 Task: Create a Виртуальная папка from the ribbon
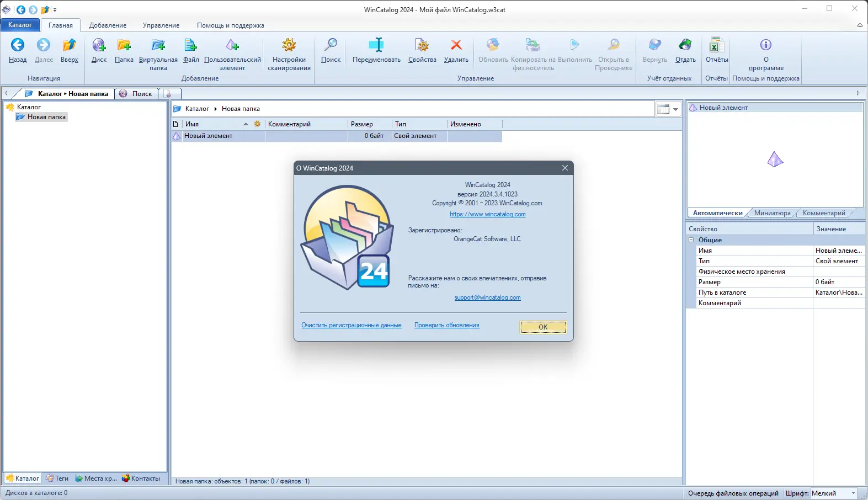(158, 45)
